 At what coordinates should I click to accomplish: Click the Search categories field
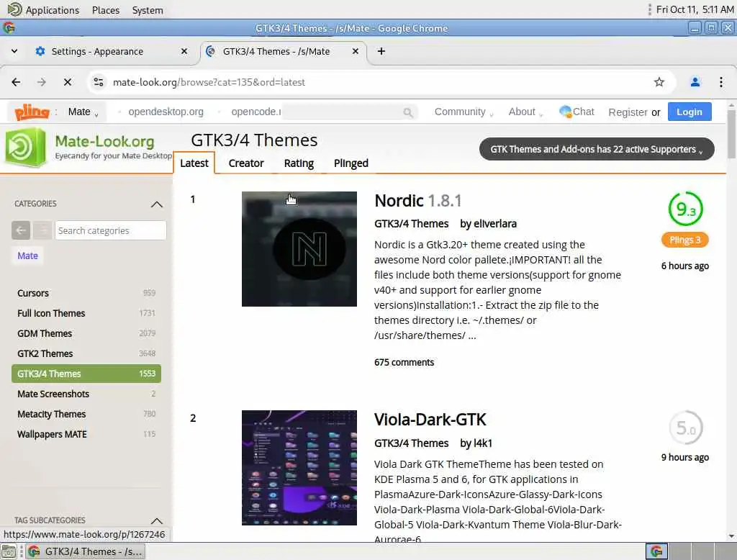(110, 230)
